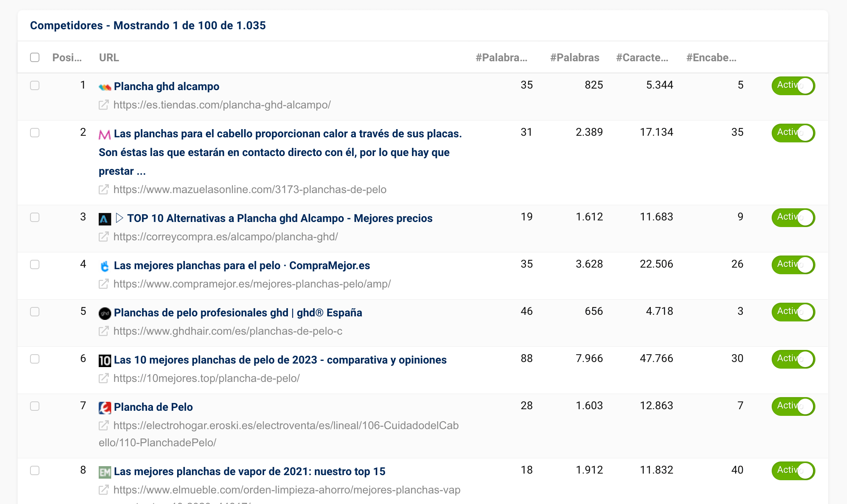Image resolution: width=847 pixels, height=504 pixels.
Task: Click the ghd favicon in row 5
Action: coord(105,313)
